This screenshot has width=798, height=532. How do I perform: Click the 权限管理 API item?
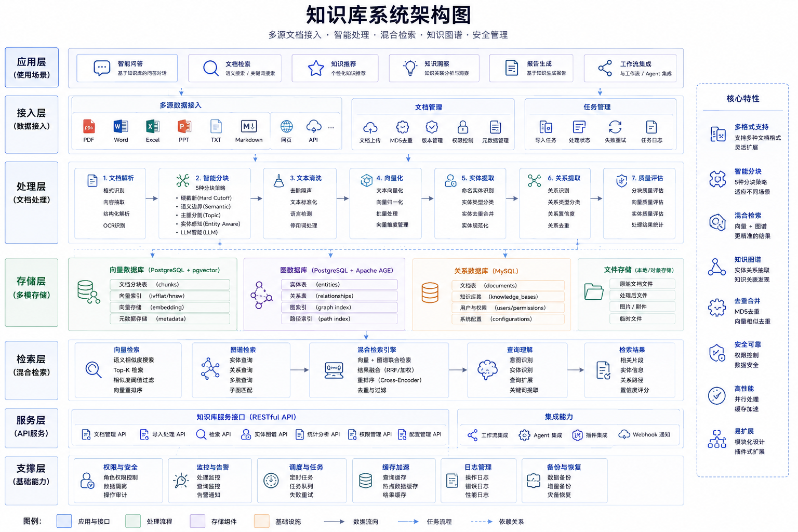pos(370,434)
